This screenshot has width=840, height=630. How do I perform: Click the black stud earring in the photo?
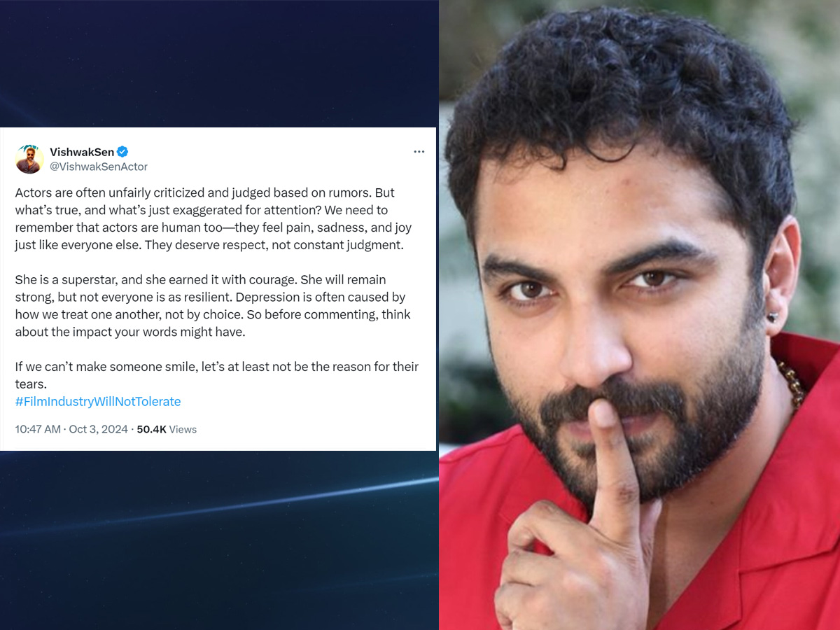point(772,316)
